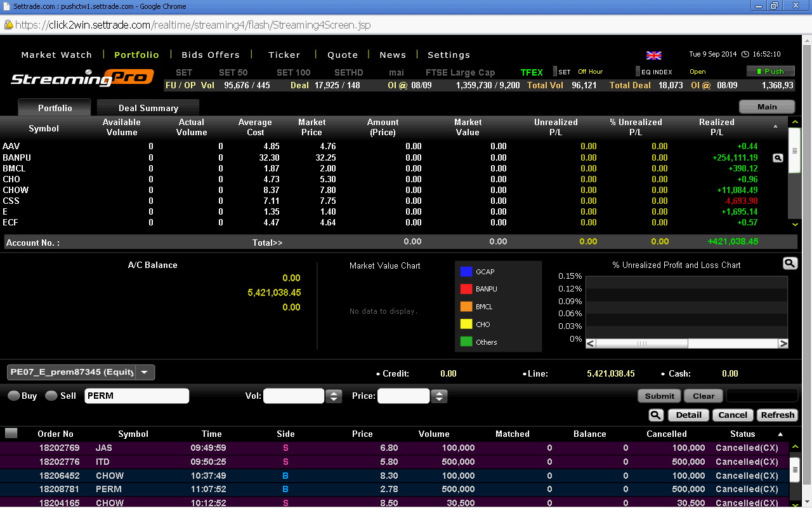Select the PERM order row 18208781
Viewport: 812px width, 508px height.
pos(394,489)
